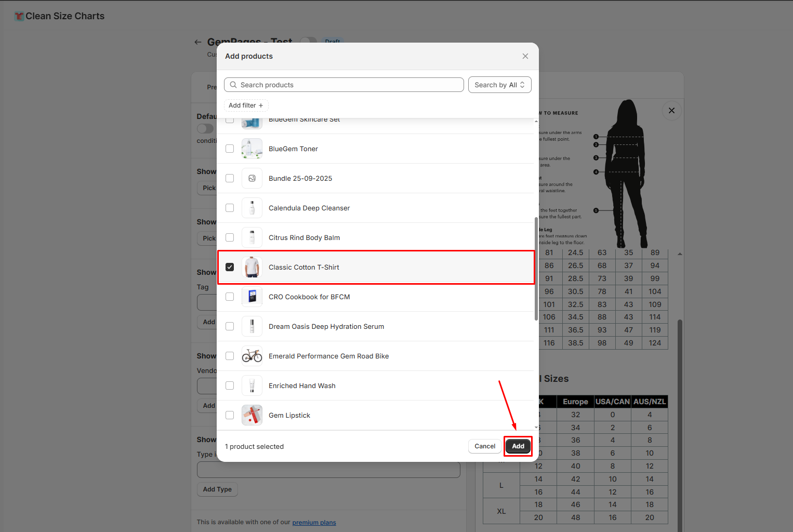Image resolution: width=793 pixels, height=532 pixels.
Task: Open the Search by All dropdown
Action: coord(499,85)
